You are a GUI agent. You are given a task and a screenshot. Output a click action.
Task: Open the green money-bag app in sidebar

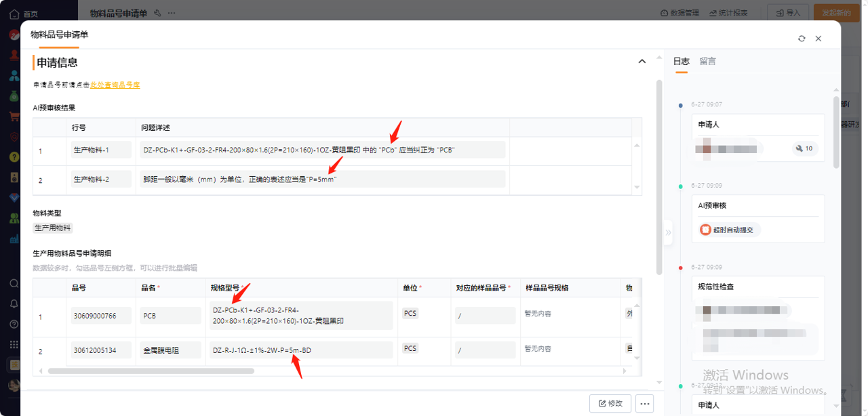(x=14, y=96)
